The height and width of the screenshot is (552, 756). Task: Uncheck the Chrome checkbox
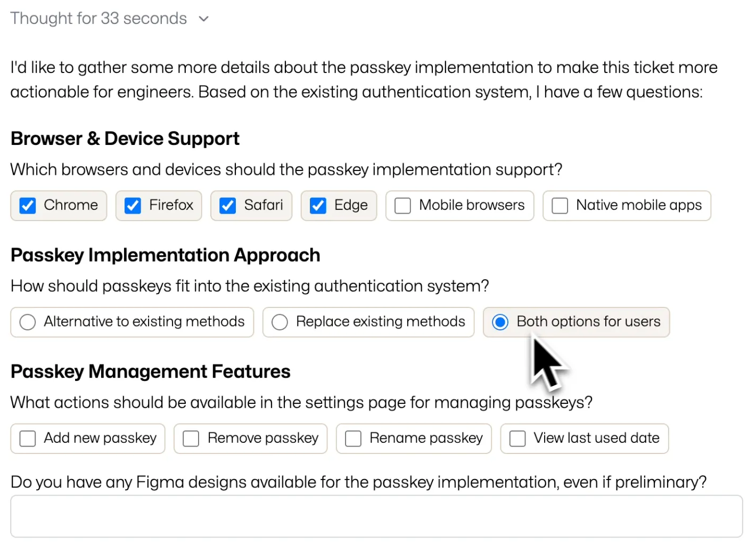pyautogui.click(x=28, y=206)
